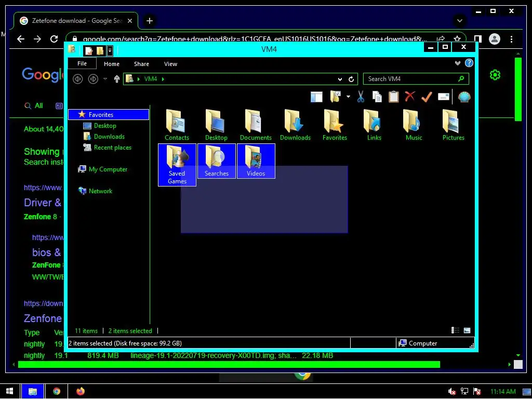The width and height of the screenshot is (532, 399).
Task: Expand the ribbon with the chevron
Action: (458, 63)
